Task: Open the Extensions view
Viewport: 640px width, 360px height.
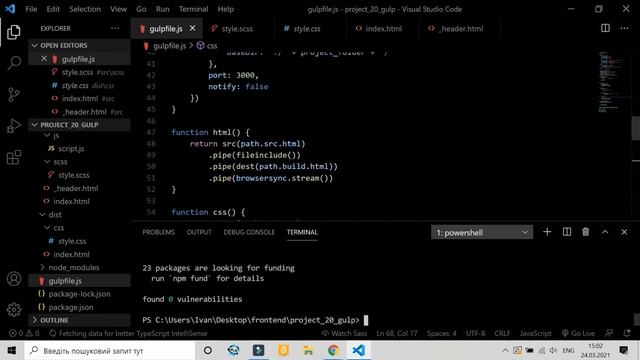Action: click(13, 157)
